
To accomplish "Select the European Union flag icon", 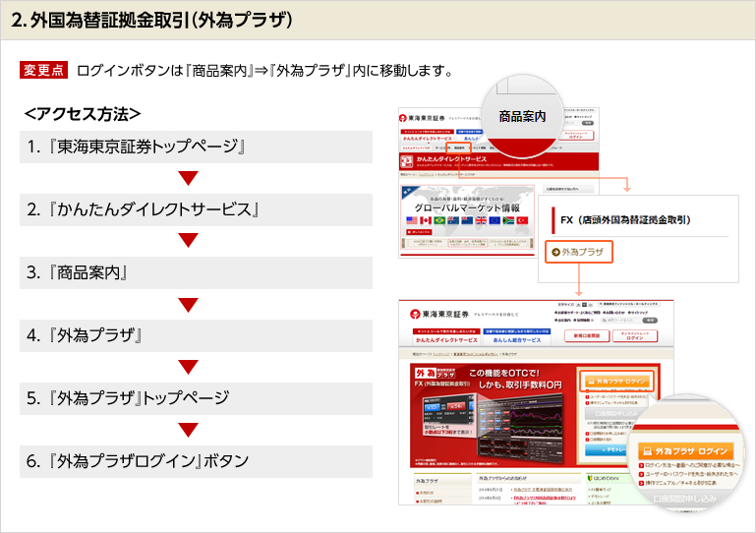I will click(494, 220).
